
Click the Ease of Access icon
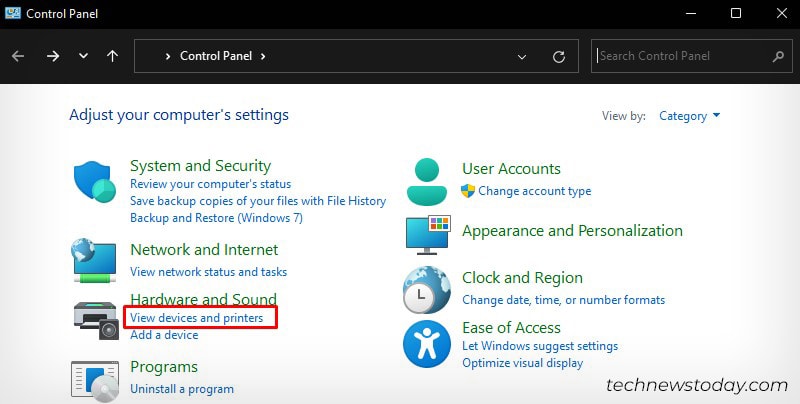(427, 344)
